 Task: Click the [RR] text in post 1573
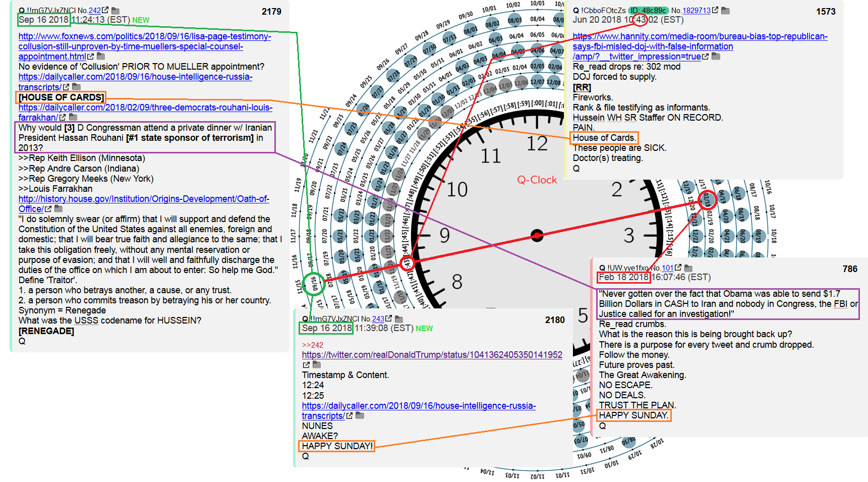582,87
